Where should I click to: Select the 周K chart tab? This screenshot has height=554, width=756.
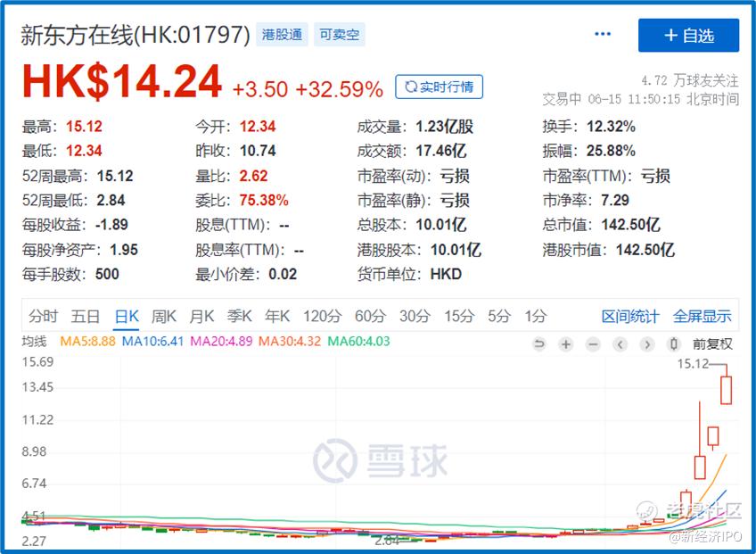pyautogui.click(x=164, y=317)
